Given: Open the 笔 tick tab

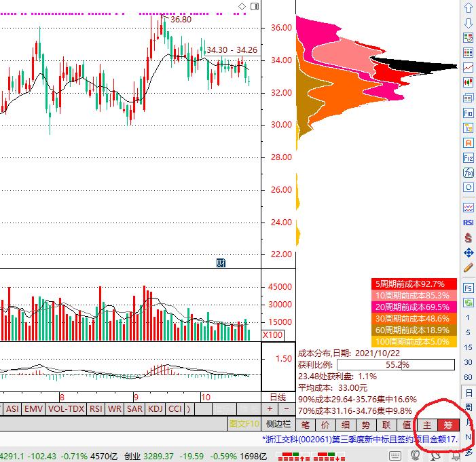Looking at the screenshot, I should [x=306, y=425].
